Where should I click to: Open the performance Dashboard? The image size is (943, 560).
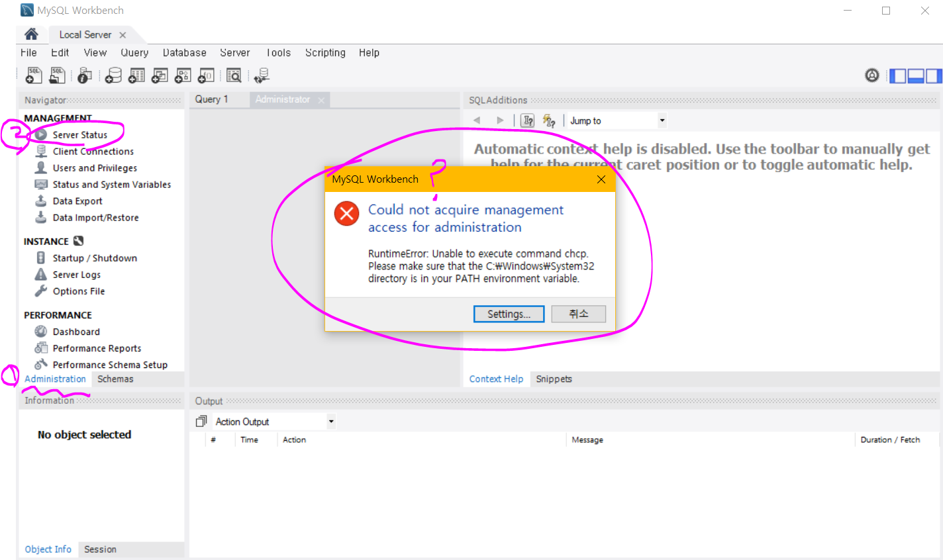tap(76, 331)
